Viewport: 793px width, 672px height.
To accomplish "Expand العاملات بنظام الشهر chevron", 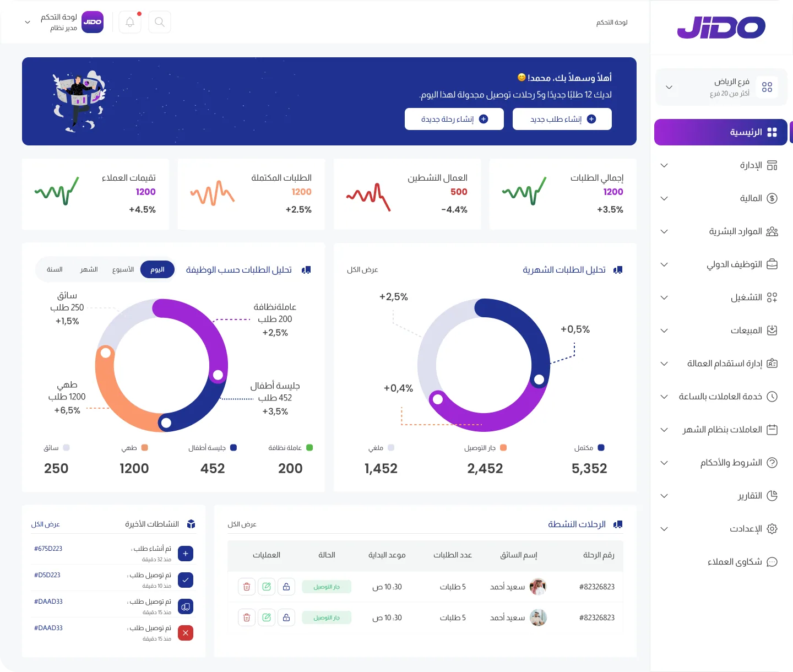I will [x=664, y=430].
